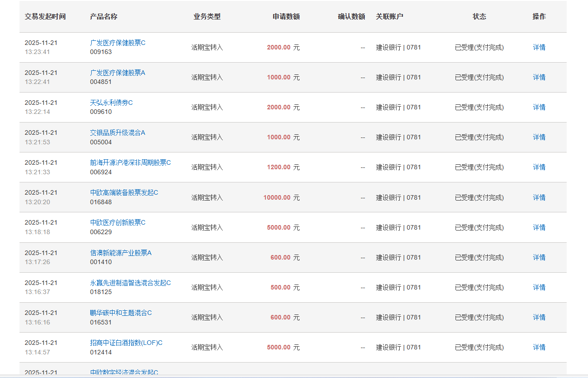
Task: Select fund code 012414
Action: coord(101,352)
